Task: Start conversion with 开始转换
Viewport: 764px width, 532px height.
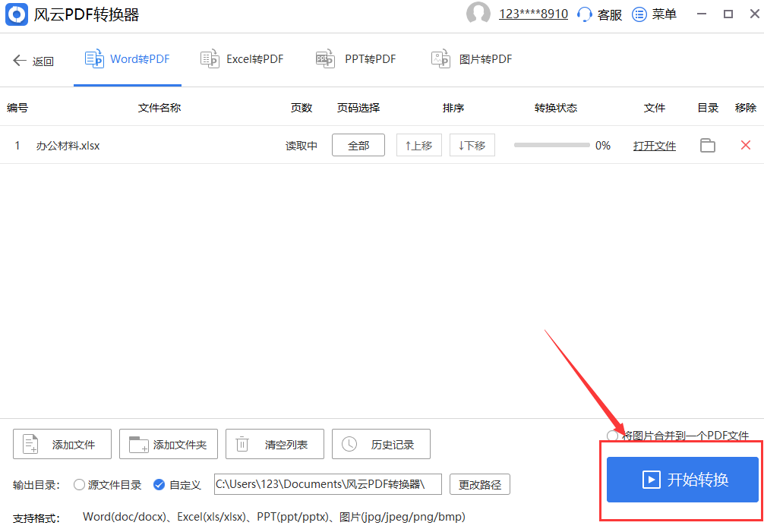Action: coord(682,480)
